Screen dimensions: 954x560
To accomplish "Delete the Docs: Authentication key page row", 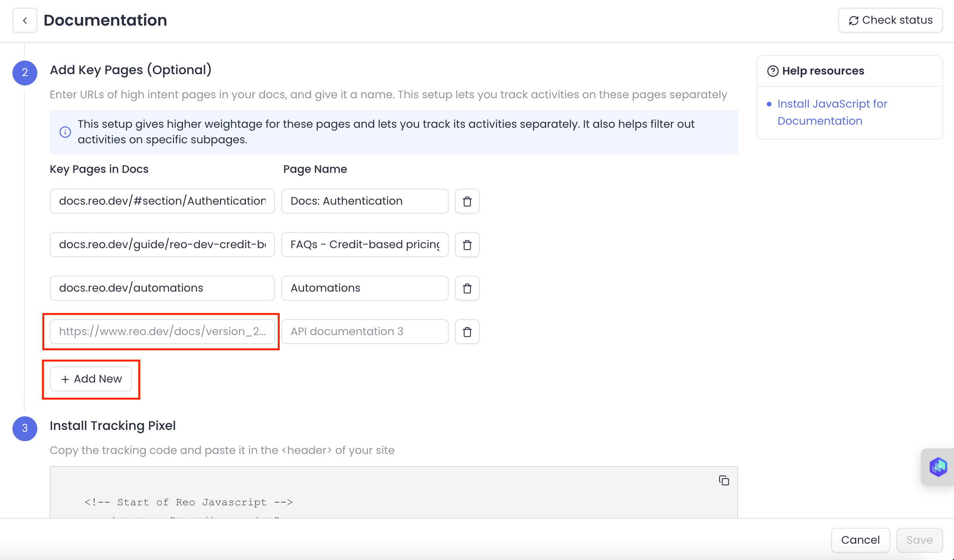I will point(467,201).
